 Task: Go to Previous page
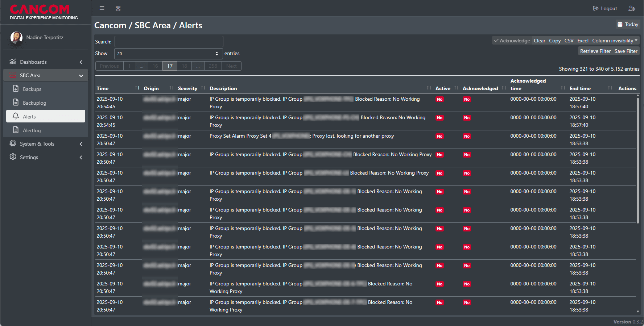point(110,66)
